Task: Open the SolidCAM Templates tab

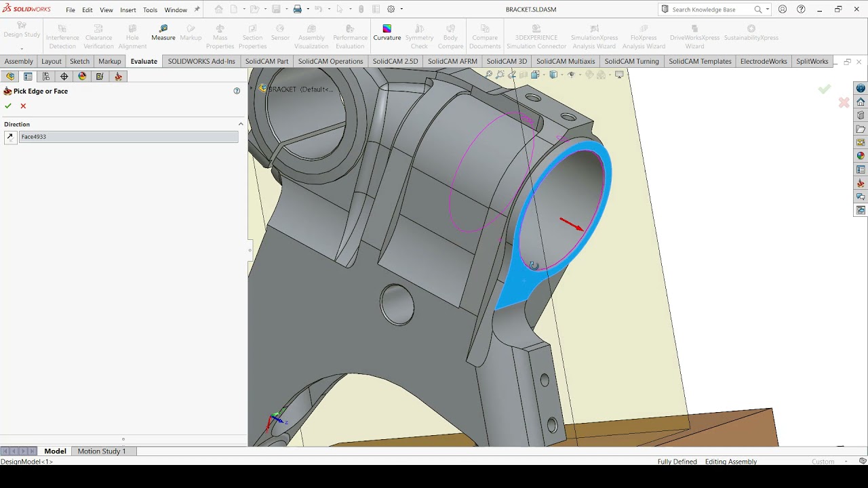Action: 700,61
